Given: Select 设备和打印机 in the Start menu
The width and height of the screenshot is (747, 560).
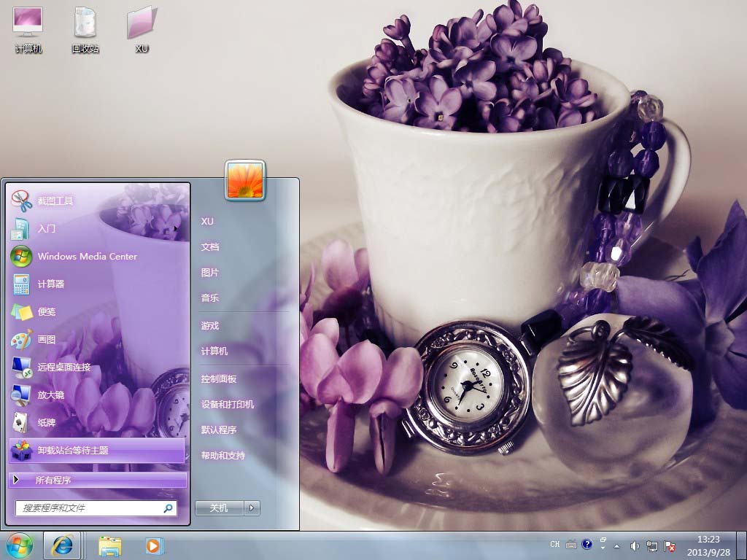Looking at the screenshot, I should pos(228,405).
